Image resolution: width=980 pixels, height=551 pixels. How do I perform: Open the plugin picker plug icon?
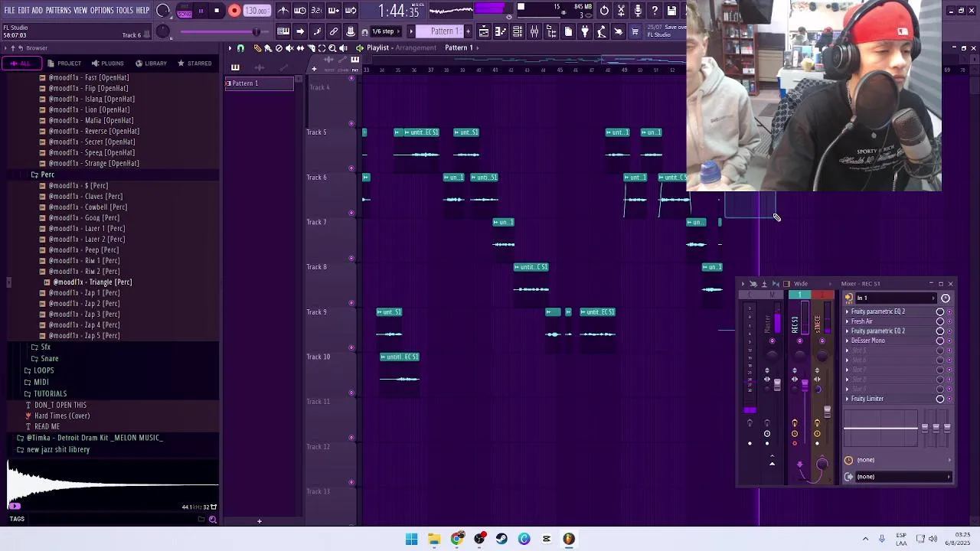point(585,31)
